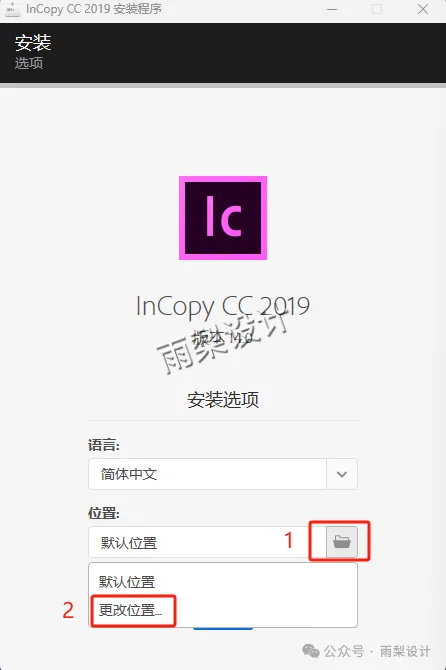Click the 语言: label
446x670 pixels.
click(104, 445)
